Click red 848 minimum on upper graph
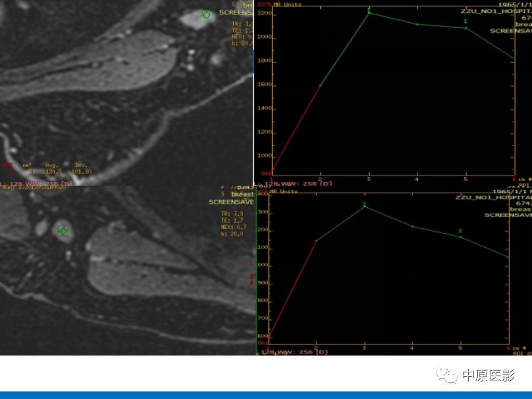 (267, 173)
